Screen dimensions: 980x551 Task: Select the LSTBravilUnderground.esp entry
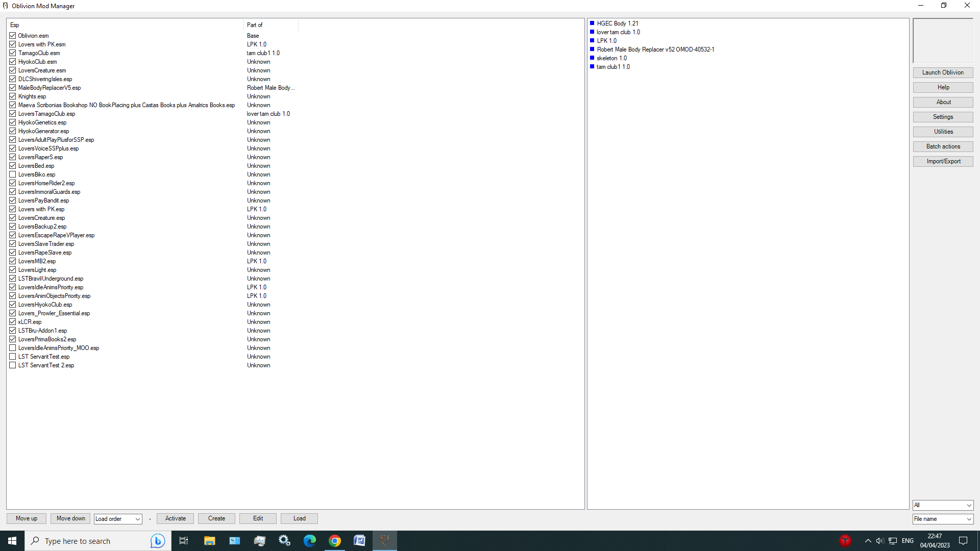51,279
